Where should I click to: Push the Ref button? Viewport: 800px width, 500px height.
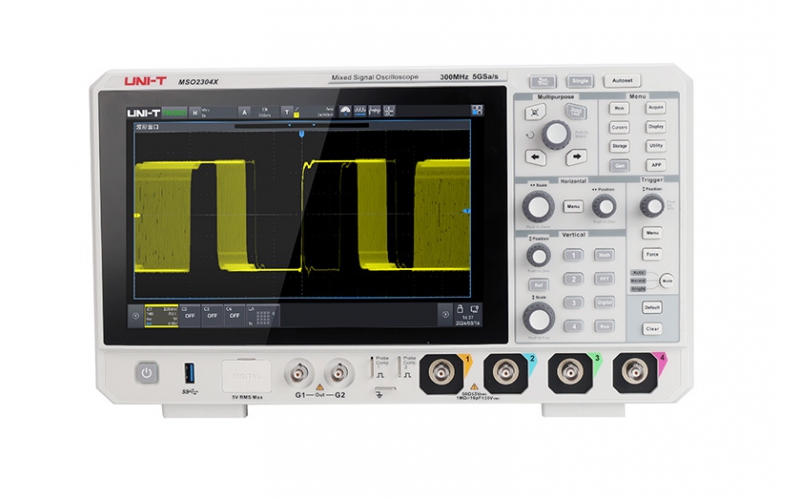click(538, 285)
